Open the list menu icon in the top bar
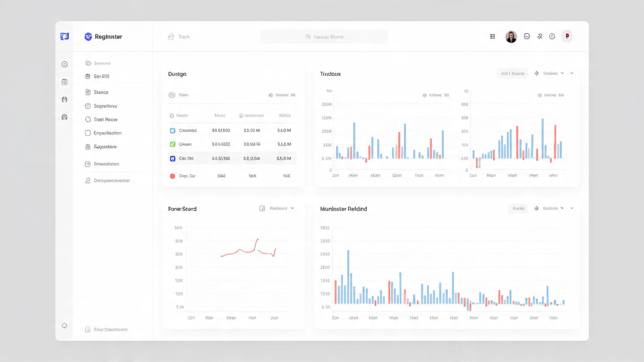644x362 pixels. point(492,37)
